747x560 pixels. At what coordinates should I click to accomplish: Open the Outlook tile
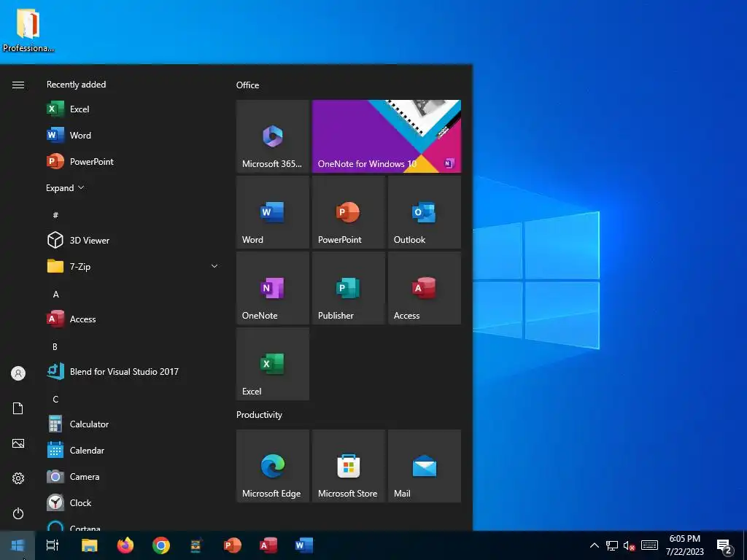click(x=425, y=212)
